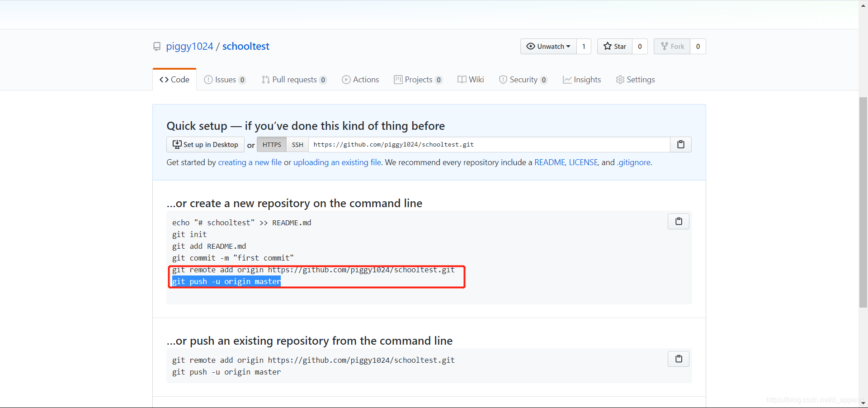Click the watchers count showing 1
The width and height of the screenshot is (868, 408).
(584, 46)
